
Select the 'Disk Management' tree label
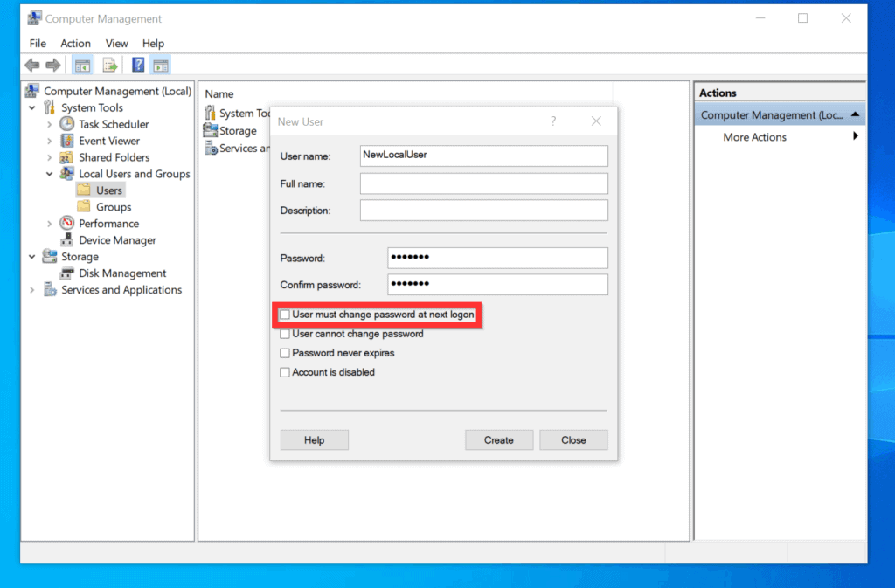pos(122,273)
